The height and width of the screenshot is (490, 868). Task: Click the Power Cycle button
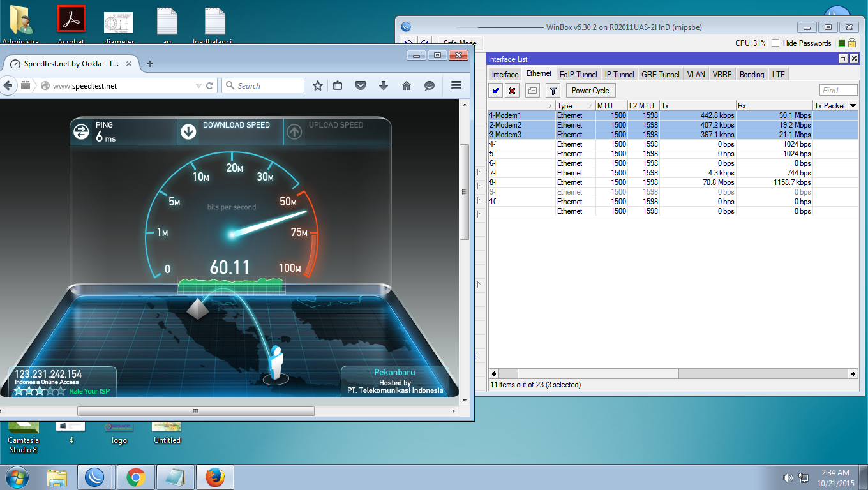click(590, 91)
